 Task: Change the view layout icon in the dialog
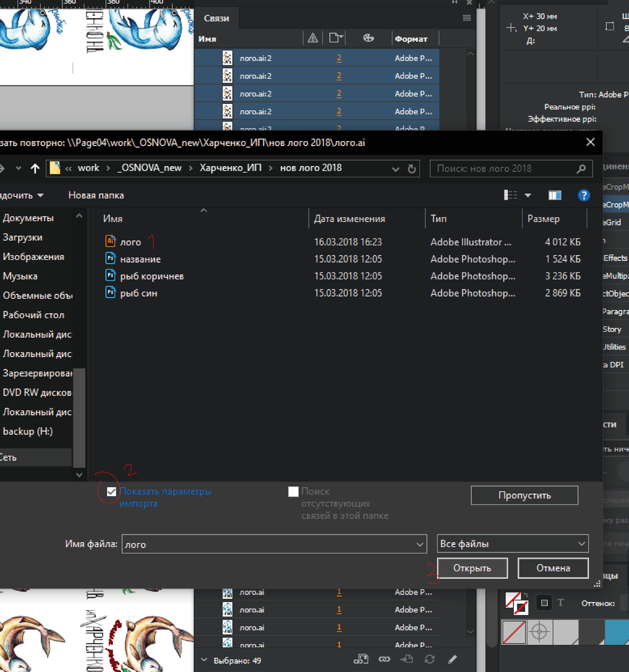coord(510,195)
